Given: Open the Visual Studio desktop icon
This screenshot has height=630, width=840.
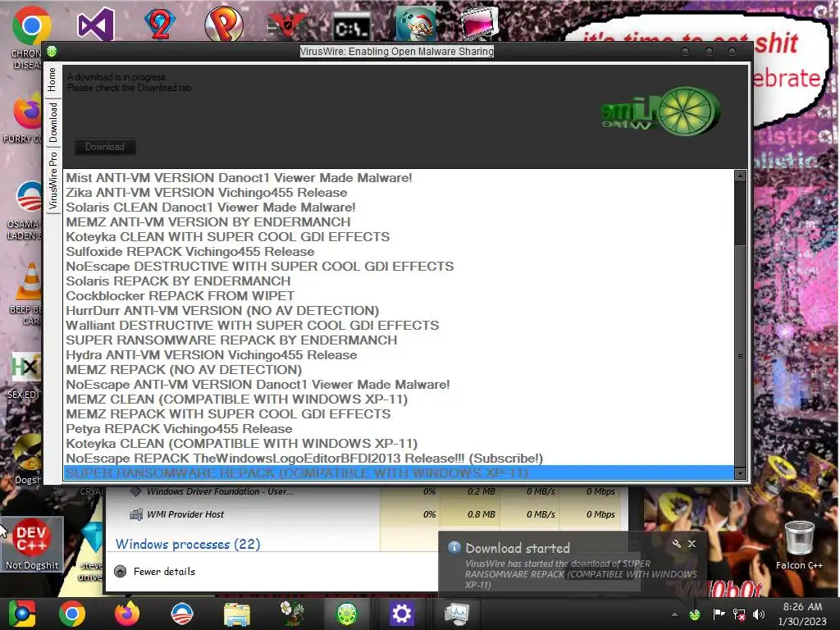Looking at the screenshot, I should pos(95,24).
